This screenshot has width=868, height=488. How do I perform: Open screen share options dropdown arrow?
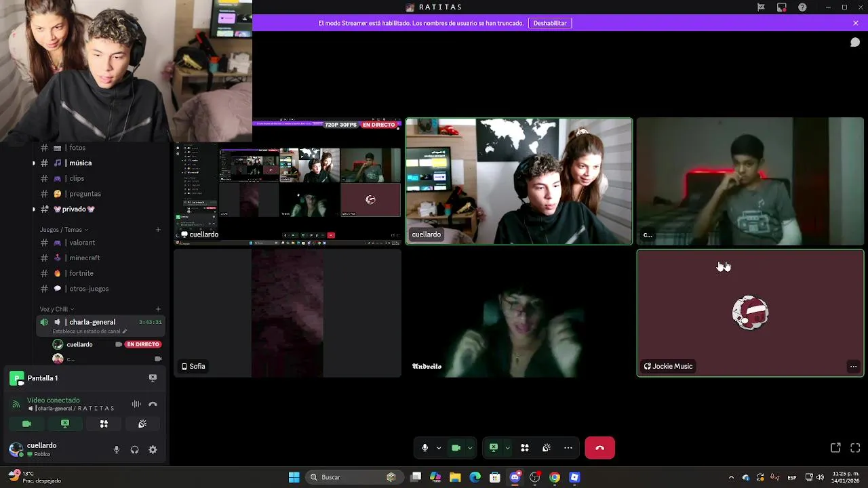tap(507, 448)
